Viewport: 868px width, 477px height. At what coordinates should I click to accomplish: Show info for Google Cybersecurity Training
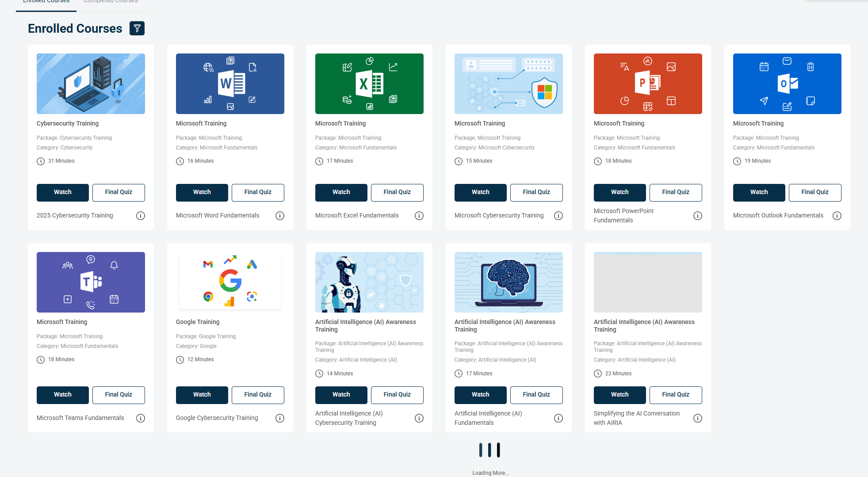pyautogui.click(x=280, y=418)
